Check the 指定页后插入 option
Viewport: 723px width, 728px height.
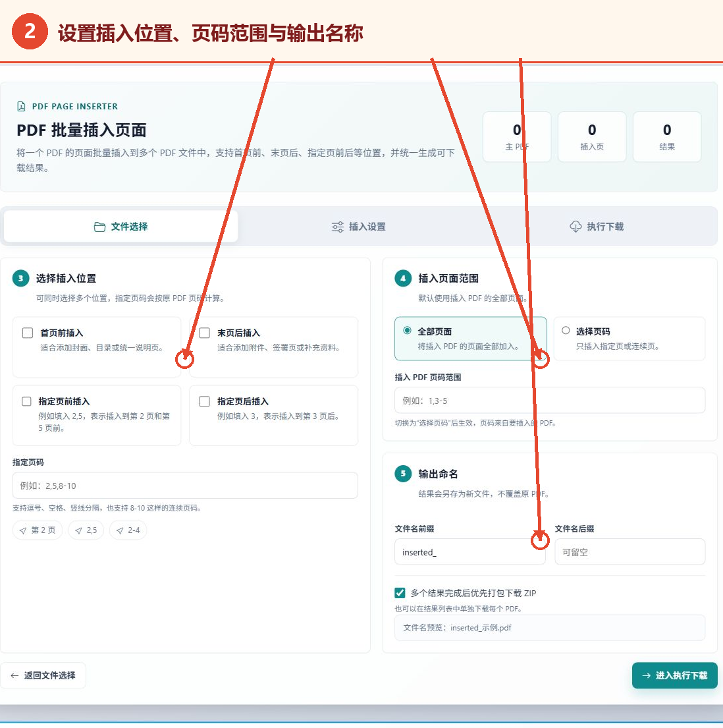point(205,401)
